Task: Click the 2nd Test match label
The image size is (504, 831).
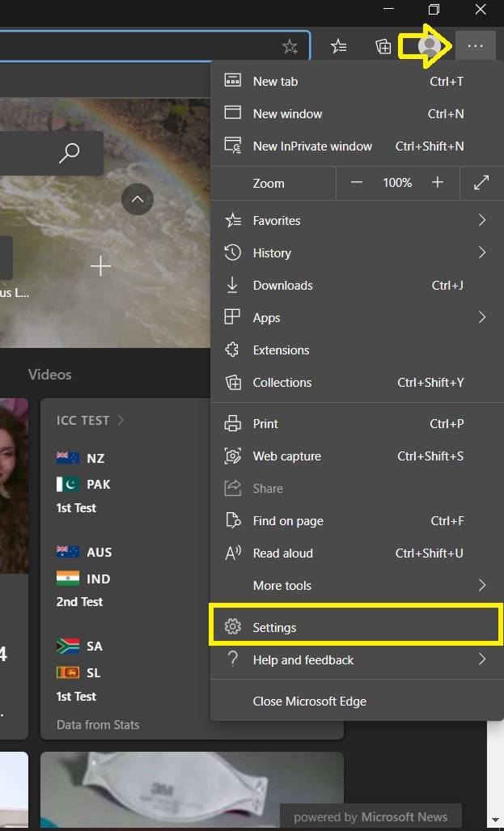Action: [79, 602]
